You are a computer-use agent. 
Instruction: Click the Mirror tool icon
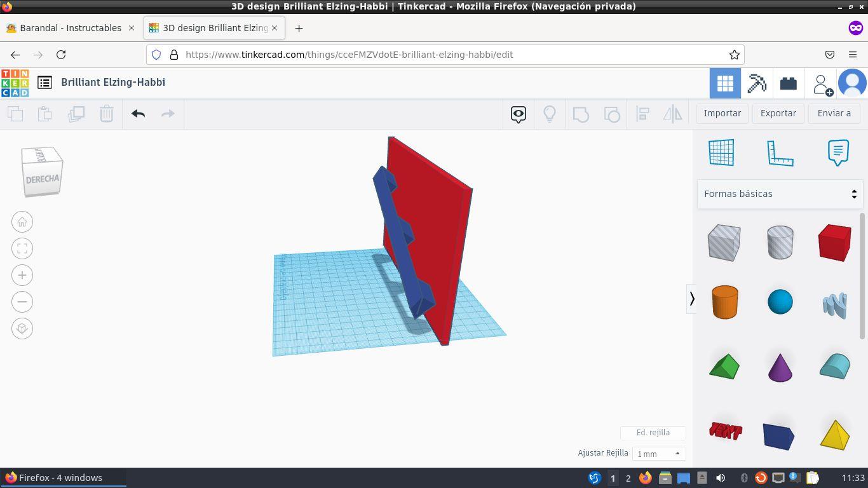coord(673,114)
